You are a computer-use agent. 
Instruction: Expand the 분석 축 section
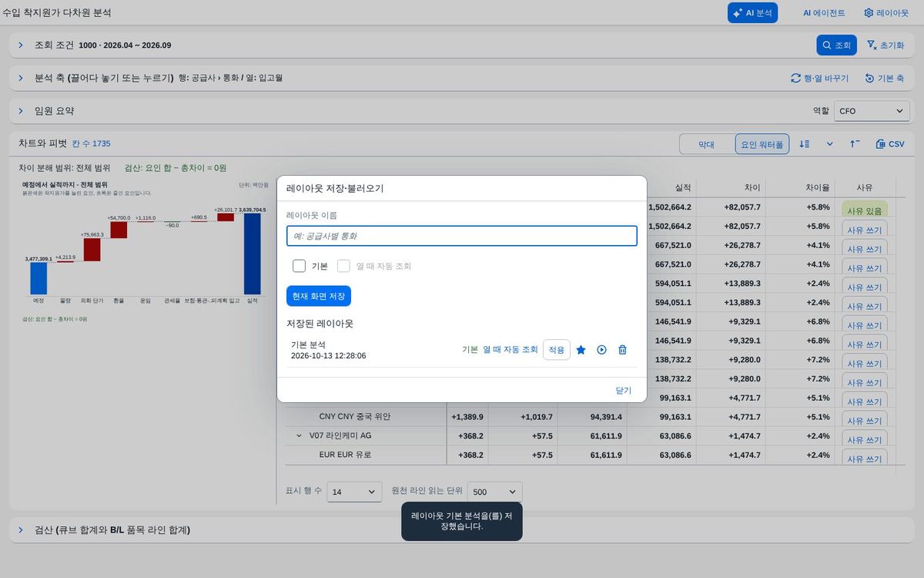click(x=21, y=78)
